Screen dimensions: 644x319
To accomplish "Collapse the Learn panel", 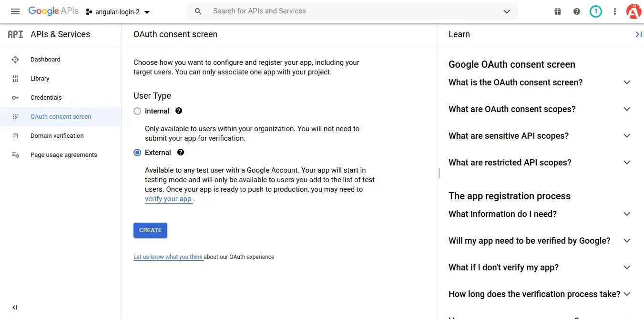I will [x=638, y=34].
